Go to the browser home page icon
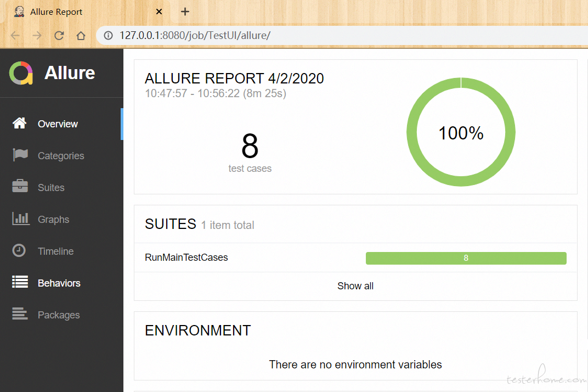This screenshot has width=588, height=392. coord(81,36)
